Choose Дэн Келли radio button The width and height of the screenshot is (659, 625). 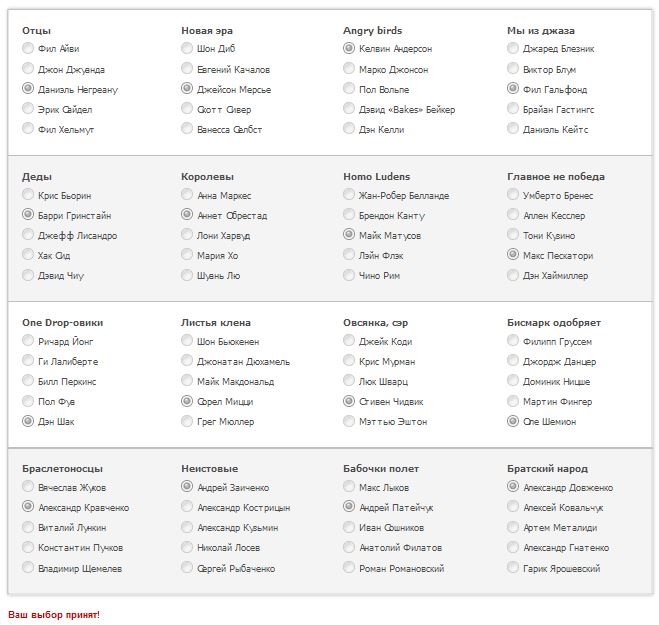coord(349,129)
